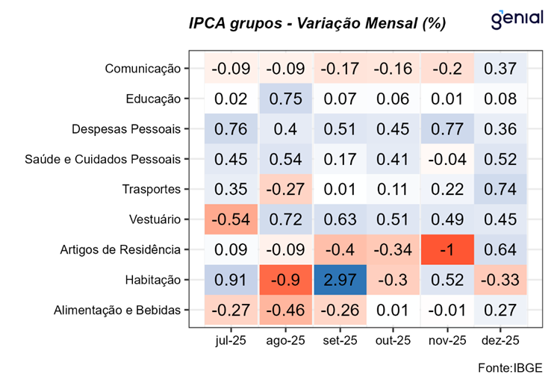This screenshot has height=392, width=560.
Task: Click the Genial logo
Action: coord(517,19)
